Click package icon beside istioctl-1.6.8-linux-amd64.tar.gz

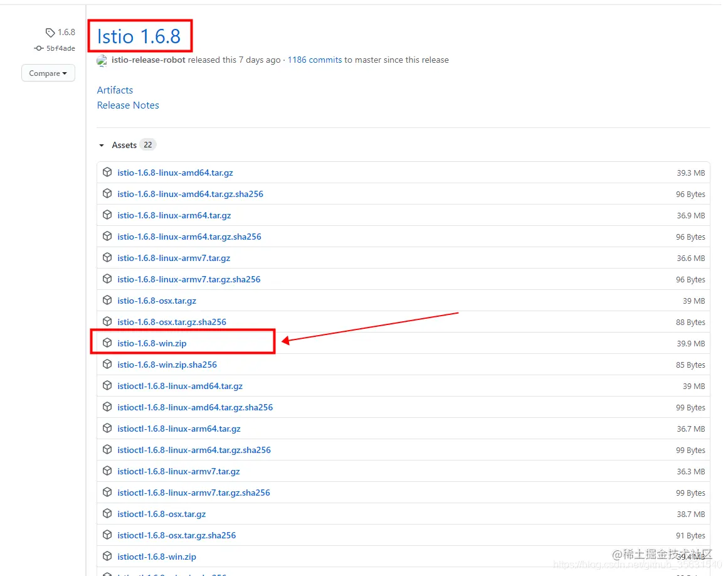107,386
